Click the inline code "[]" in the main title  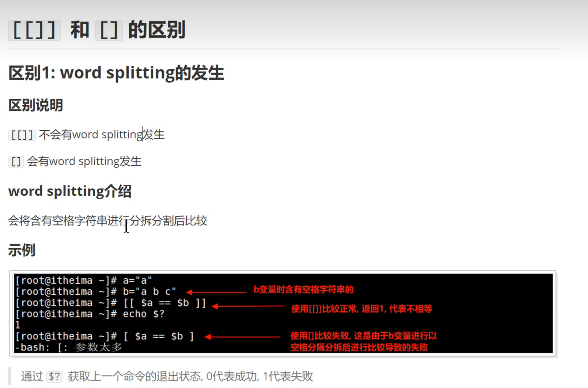[109, 30]
